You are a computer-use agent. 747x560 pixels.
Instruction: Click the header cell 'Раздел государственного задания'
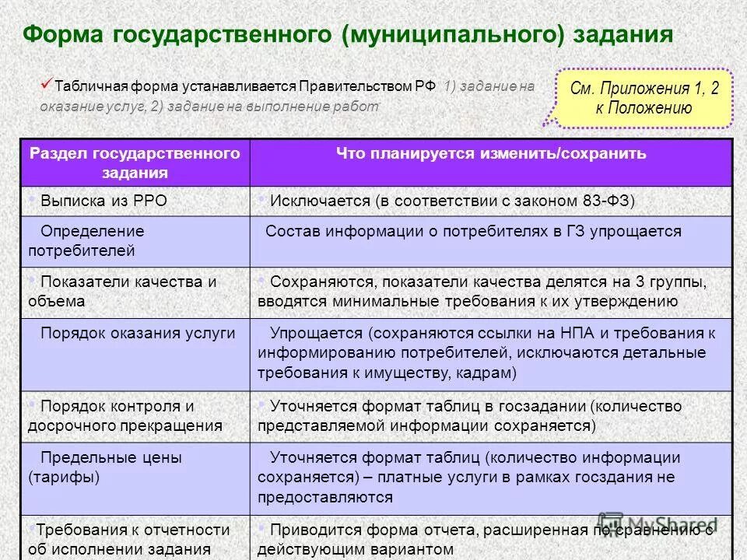[135, 163]
